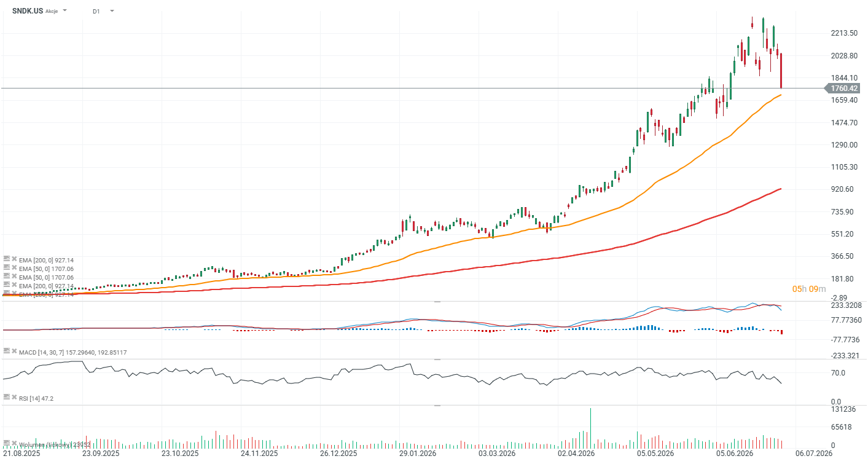
Task: Click the RSI 70.0 level label
Action: tap(838, 372)
